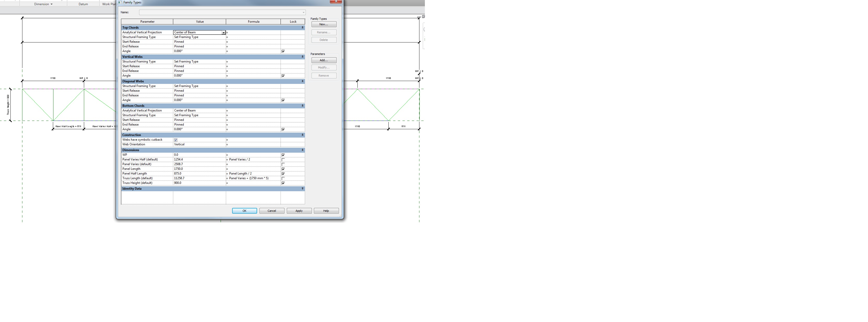Viewport: 868px width, 322px height.
Task: Toggle Webs have symbolic cutback checkbox
Action: click(x=176, y=140)
